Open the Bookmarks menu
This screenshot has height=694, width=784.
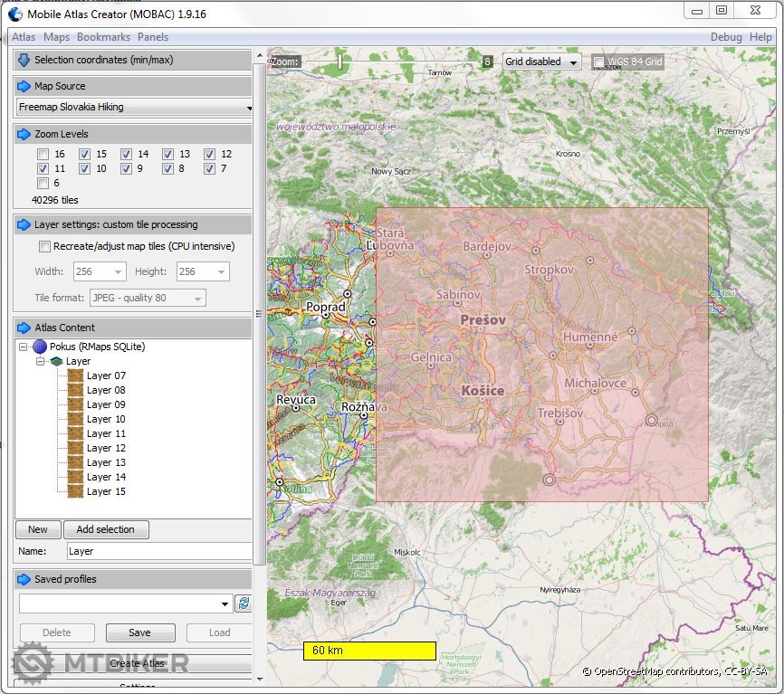103,37
